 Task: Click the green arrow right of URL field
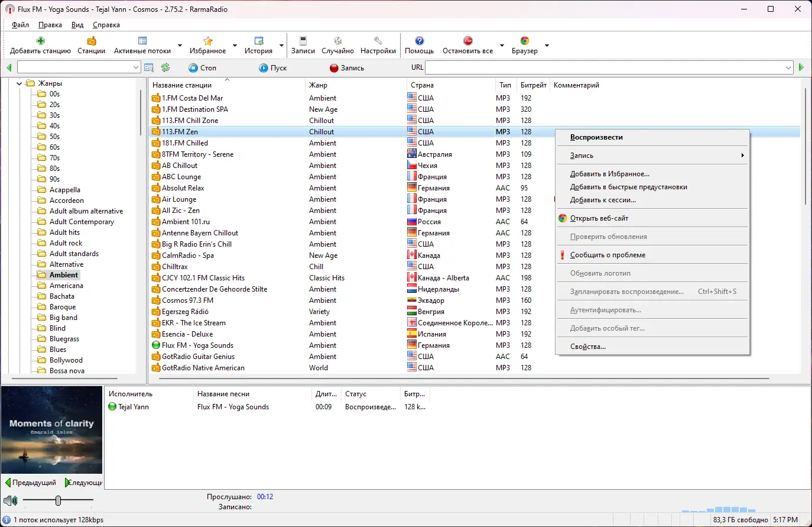(x=801, y=67)
